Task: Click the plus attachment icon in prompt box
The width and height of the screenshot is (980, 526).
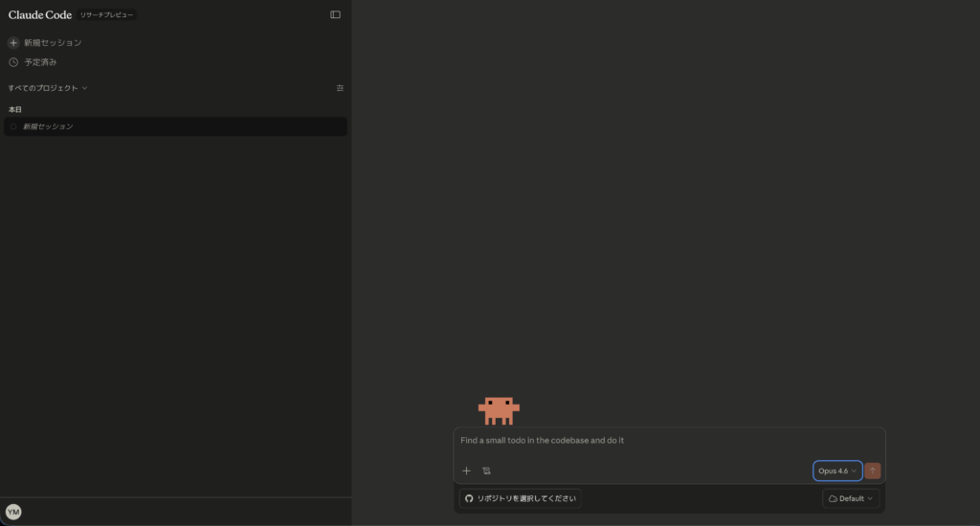Action: [467, 471]
